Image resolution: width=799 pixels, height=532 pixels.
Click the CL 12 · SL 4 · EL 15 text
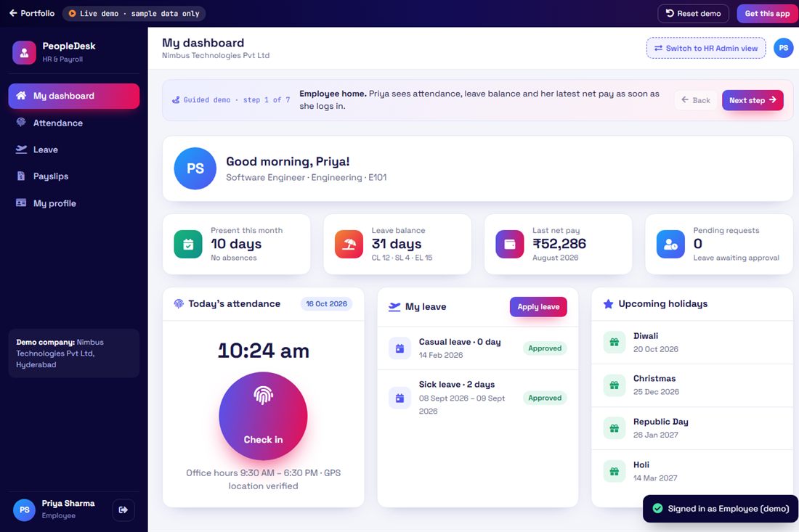coord(402,258)
